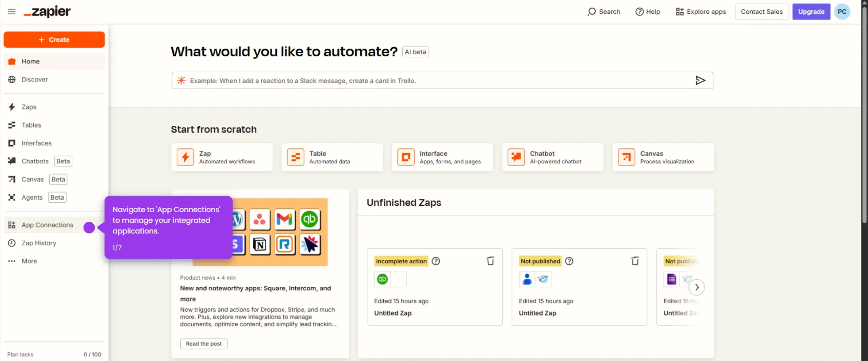Click the orange Create button
Screen dimensions: 868x361
pyautogui.click(x=54, y=39)
